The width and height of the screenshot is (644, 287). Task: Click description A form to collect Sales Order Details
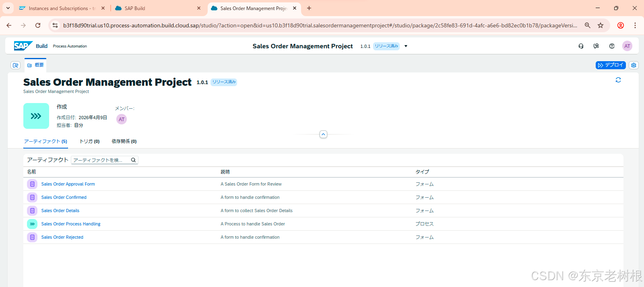click(x=256, y=211)
